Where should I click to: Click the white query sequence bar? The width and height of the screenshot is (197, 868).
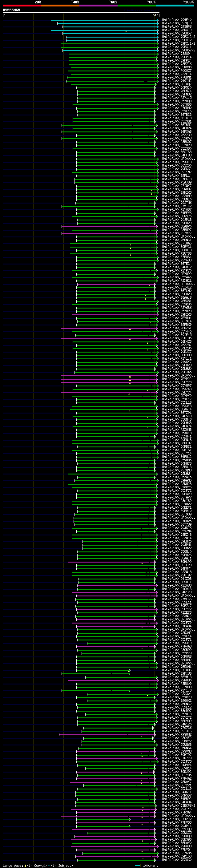81,13
